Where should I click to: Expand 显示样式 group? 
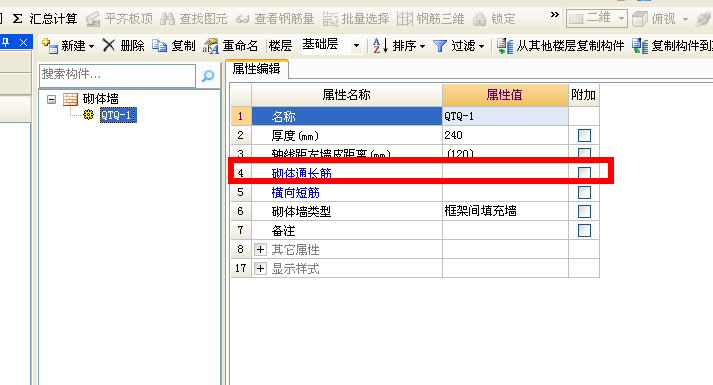pyautogui.click(x=260, y=269)
